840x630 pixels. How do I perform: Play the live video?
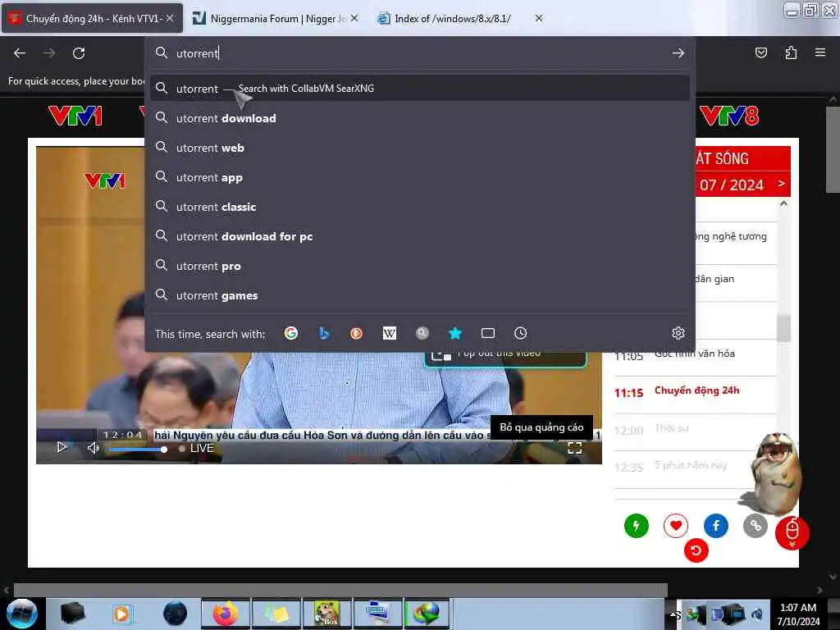point(62,447)
